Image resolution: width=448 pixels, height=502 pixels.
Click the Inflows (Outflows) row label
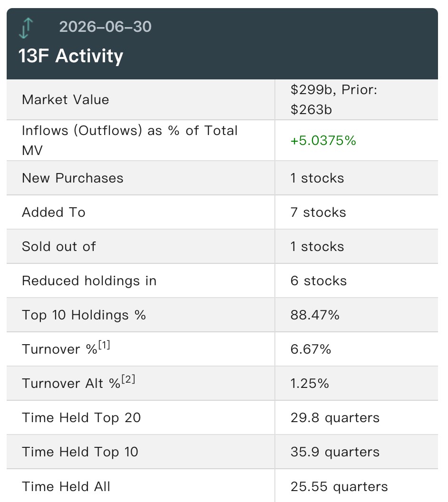click(130, 140)
